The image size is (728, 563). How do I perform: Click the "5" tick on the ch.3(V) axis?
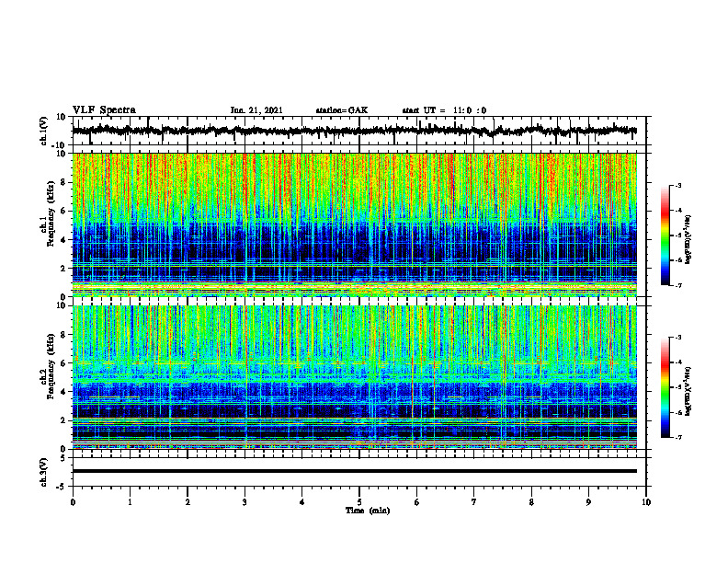click(64, 458)
